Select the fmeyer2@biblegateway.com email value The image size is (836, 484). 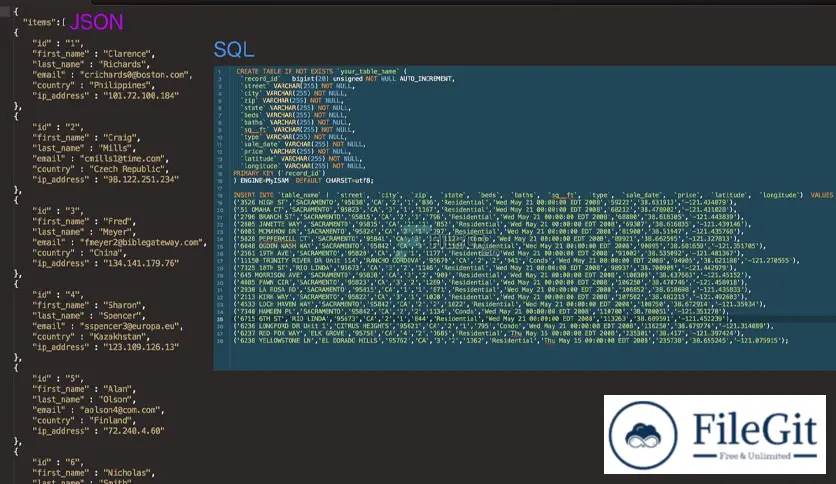pyautogui.click(x=142, y=243)
